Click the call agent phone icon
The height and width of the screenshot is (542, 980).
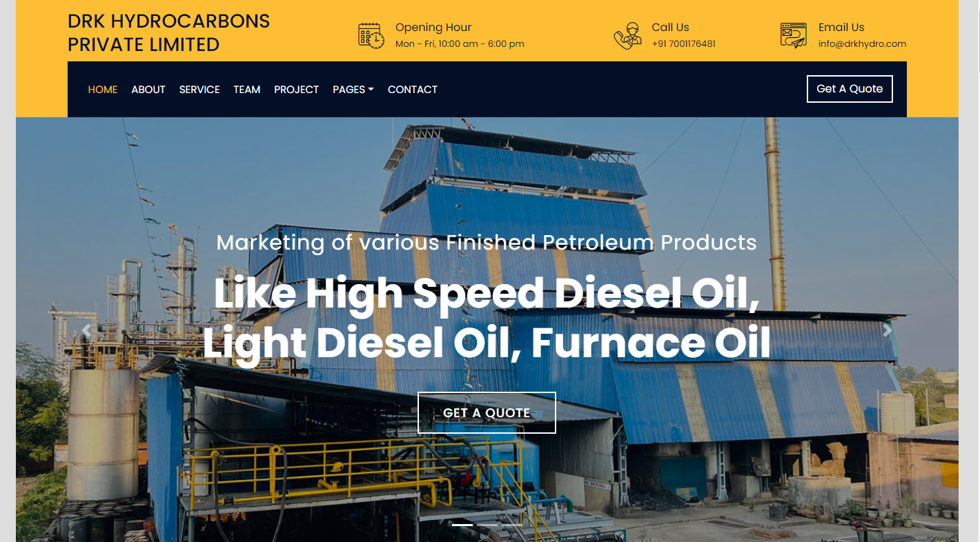[x=627, y=36]
